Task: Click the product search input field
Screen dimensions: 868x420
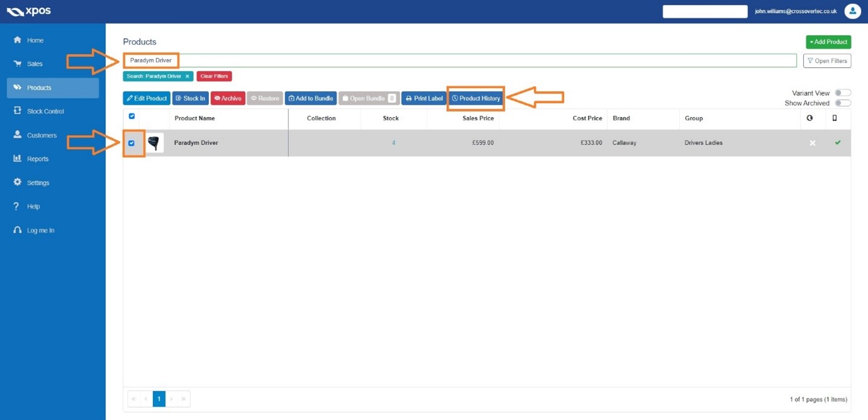Action: pyautogui.click(x=459, y=60)
